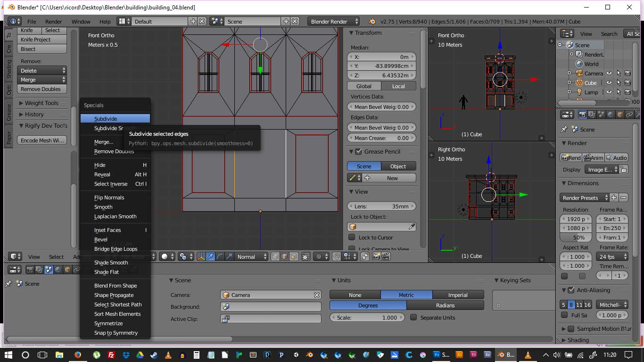
Task: Open the World properties tab icon
Action: pyautogui.click(x=611, y=115)
